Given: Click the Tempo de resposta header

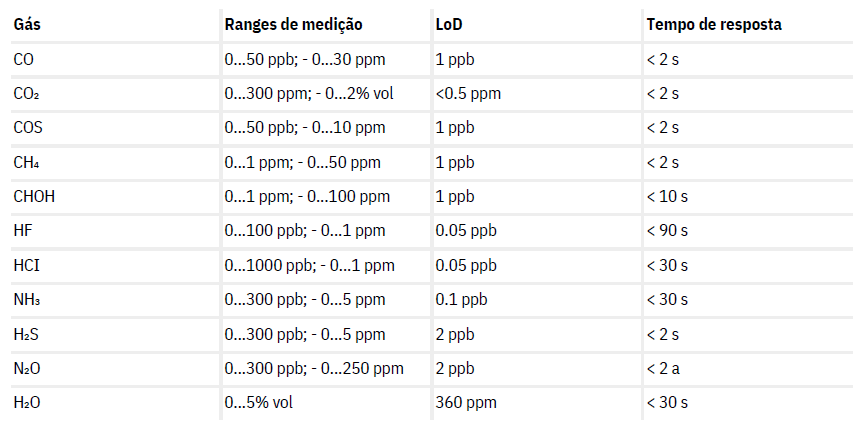Looking at the screenshot, I should point(714,24).
